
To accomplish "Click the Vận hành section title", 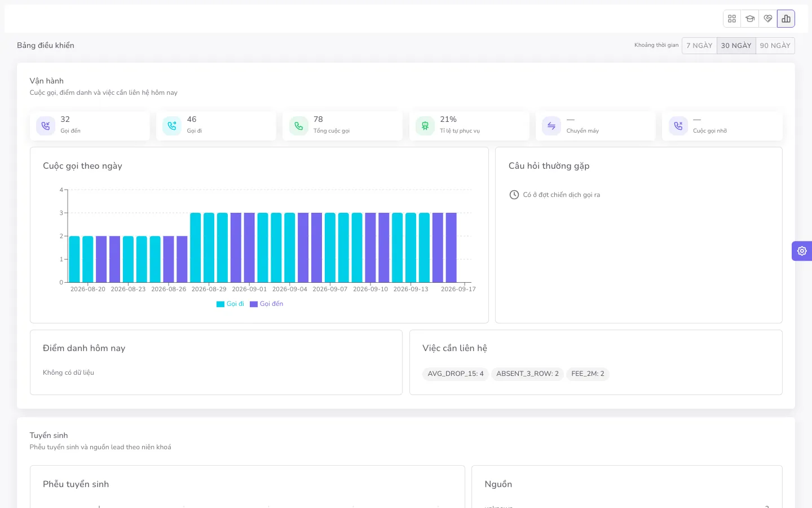I will pyautogui.click(x=47, y=81).
